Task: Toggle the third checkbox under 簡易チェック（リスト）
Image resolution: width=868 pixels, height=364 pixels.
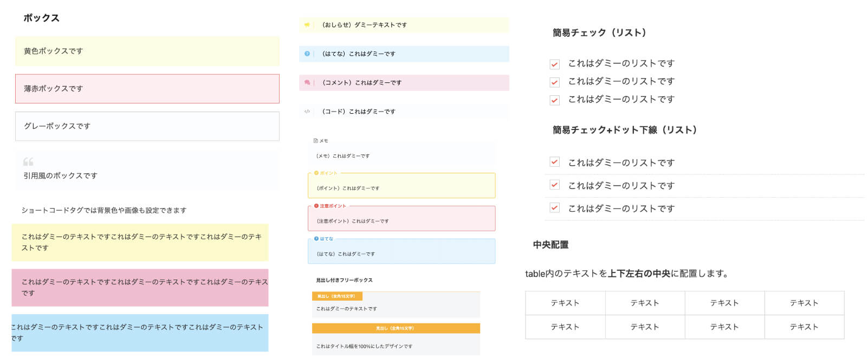Action: [x=554, y=100]
